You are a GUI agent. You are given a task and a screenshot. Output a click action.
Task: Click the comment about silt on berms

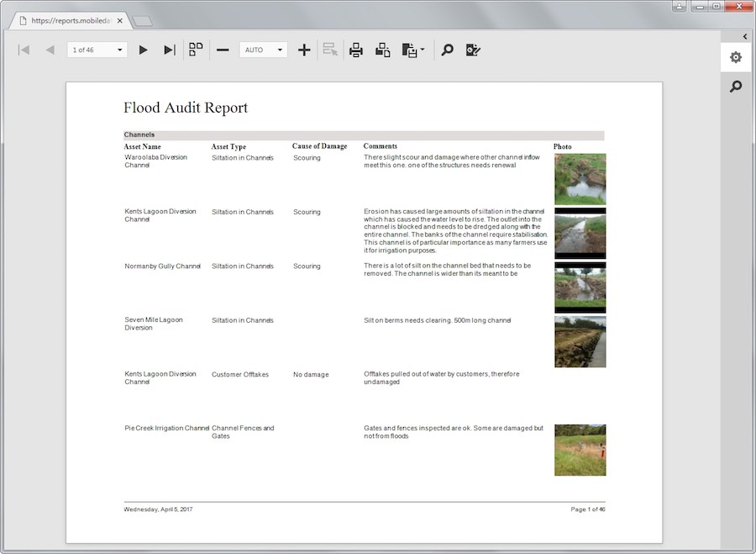[438, 320]
